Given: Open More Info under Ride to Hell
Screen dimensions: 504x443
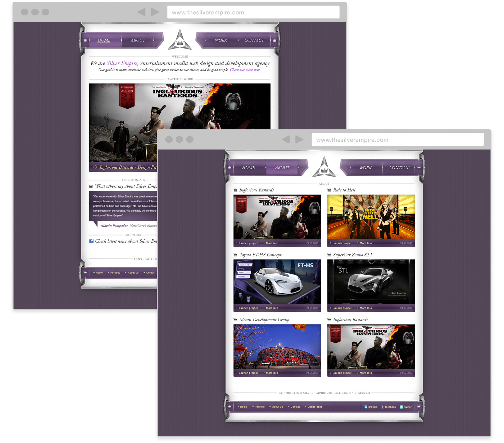Looking at the screenshot, I should tap(366, 243).
